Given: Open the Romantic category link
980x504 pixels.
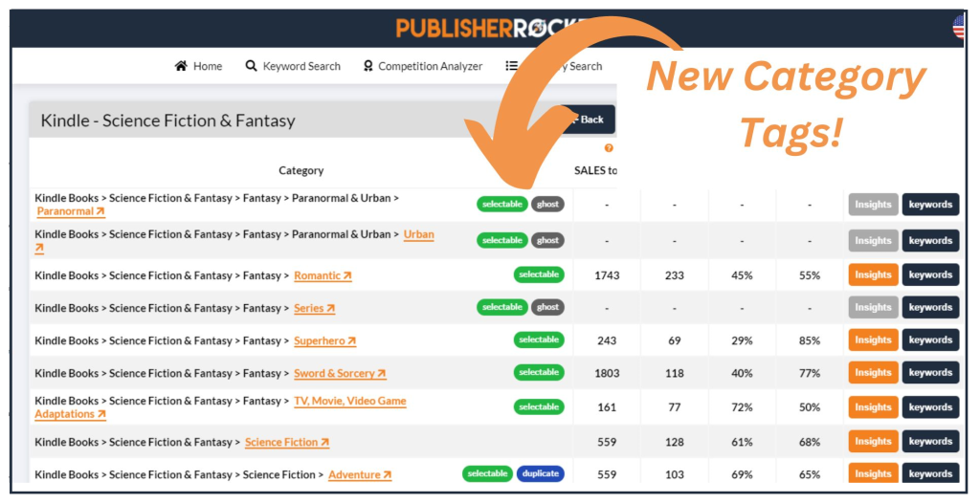Looking at the screenshot, I should pyautogui.click(x=323, y=275).
